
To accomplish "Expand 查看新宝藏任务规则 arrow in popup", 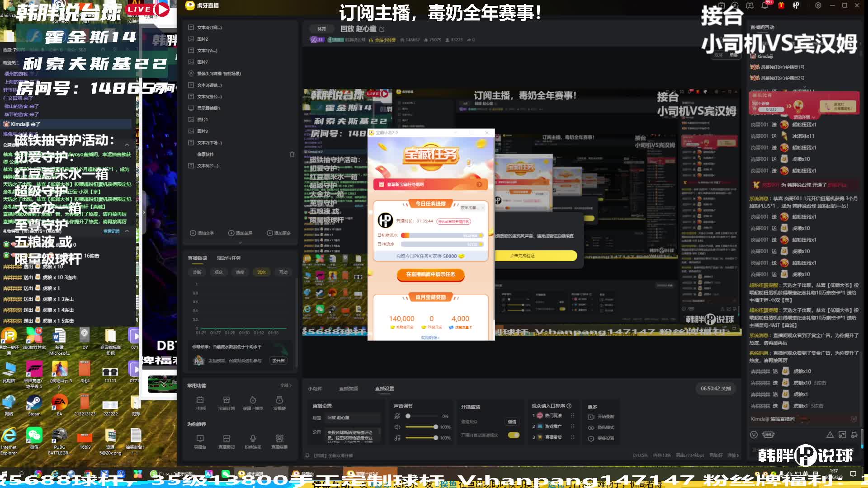I will pos(479,184).
